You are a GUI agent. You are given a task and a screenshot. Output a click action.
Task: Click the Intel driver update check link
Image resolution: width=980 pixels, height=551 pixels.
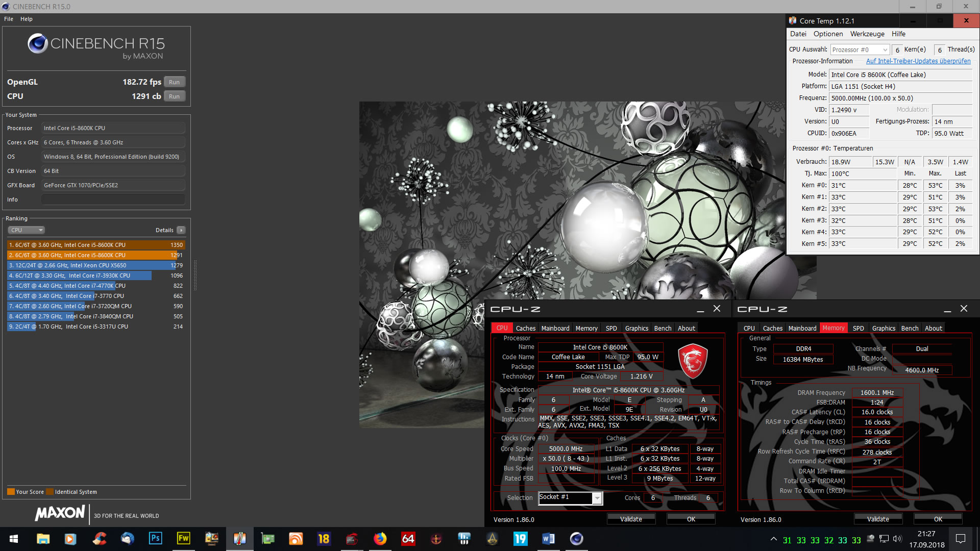coord(918,61)
